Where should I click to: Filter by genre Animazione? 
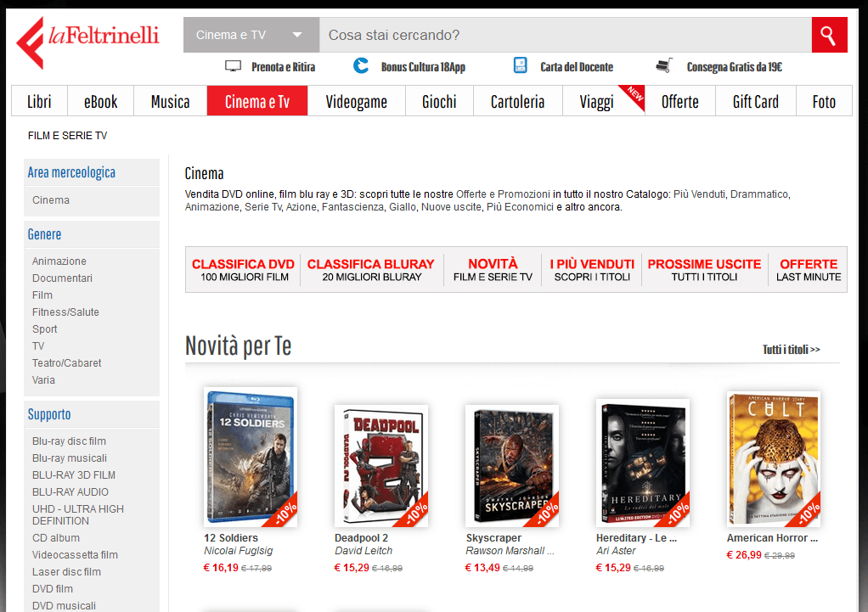59,261
